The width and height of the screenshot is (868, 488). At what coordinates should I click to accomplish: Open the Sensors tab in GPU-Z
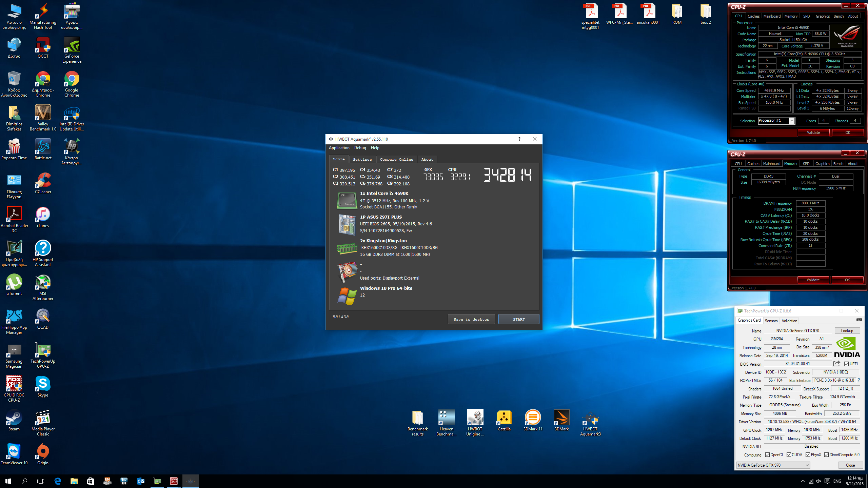(x=771, y=321)
